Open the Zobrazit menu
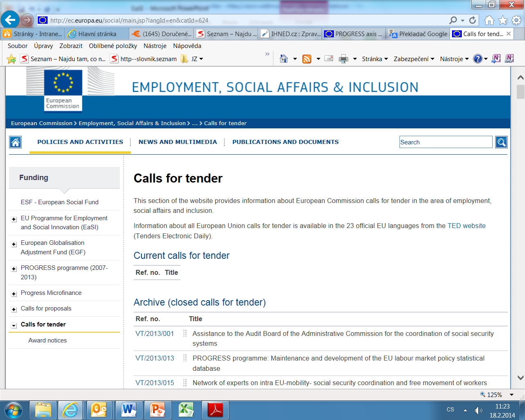Screen dimensions: 525x420 pos(71,46)
